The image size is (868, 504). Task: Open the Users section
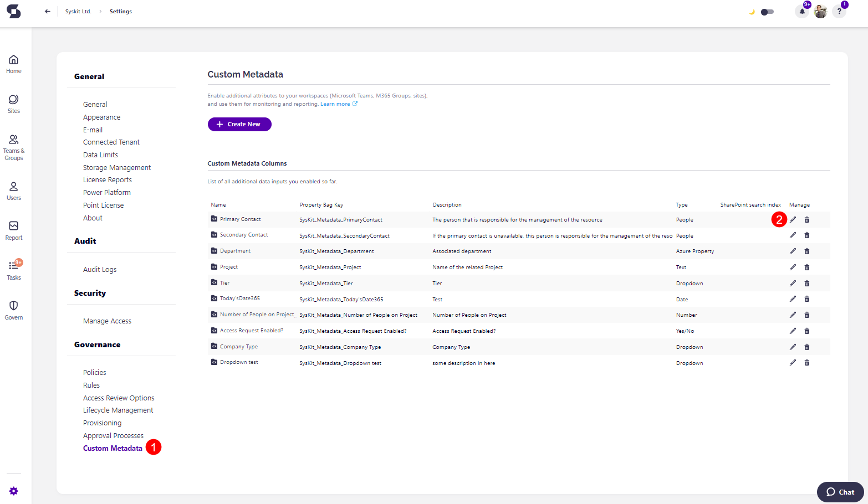point(13,190)
